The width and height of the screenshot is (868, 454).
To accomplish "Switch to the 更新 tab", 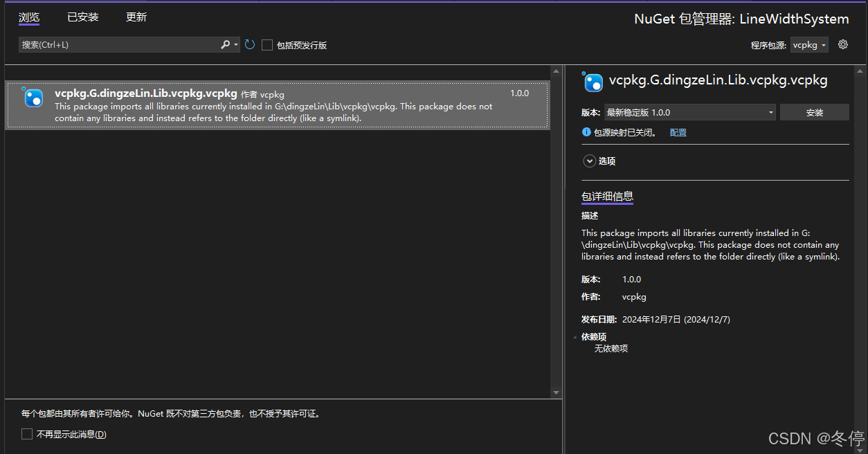I will (x=136, y=17).
